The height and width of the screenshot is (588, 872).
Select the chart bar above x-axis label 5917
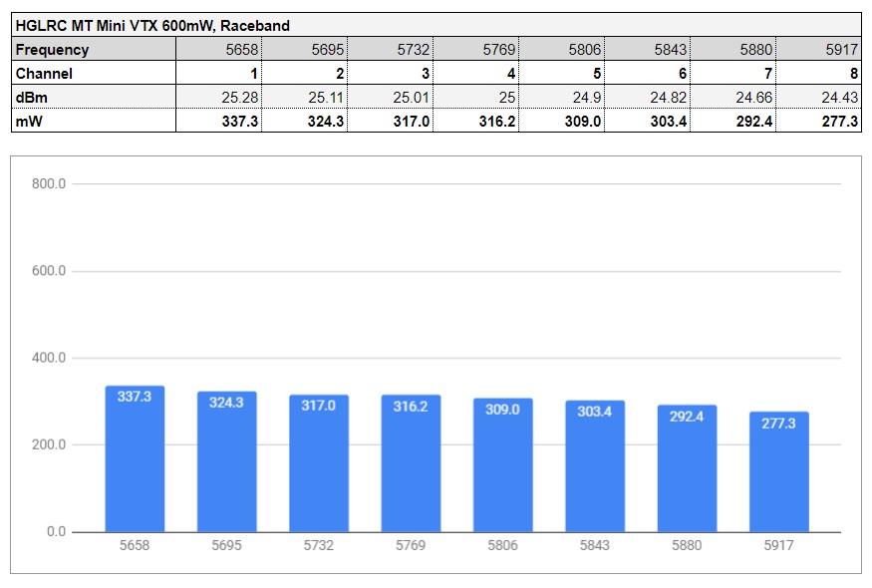point(779,471)
